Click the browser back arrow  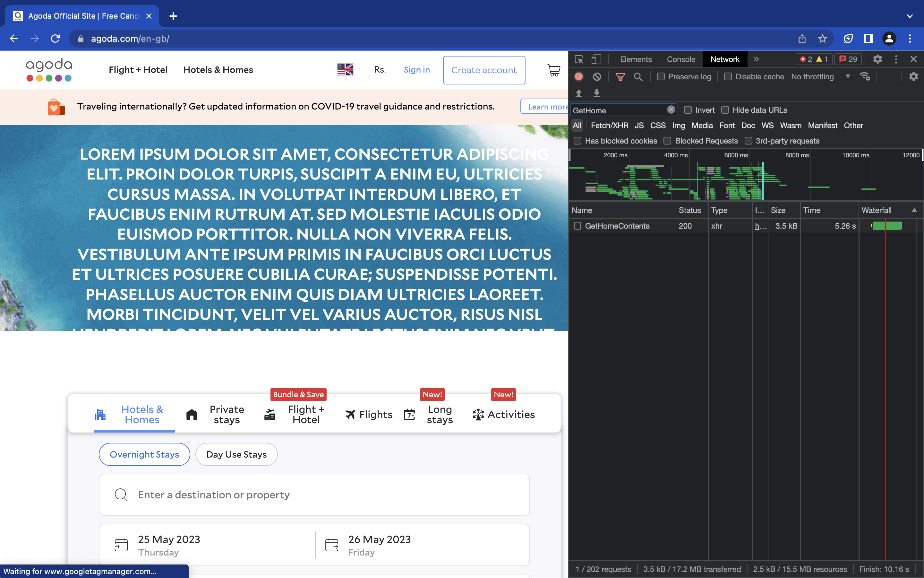(14, 39)
